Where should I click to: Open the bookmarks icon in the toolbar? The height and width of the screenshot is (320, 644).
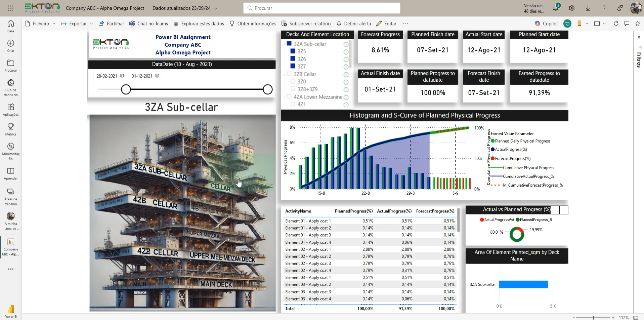(x=580, y=24)
